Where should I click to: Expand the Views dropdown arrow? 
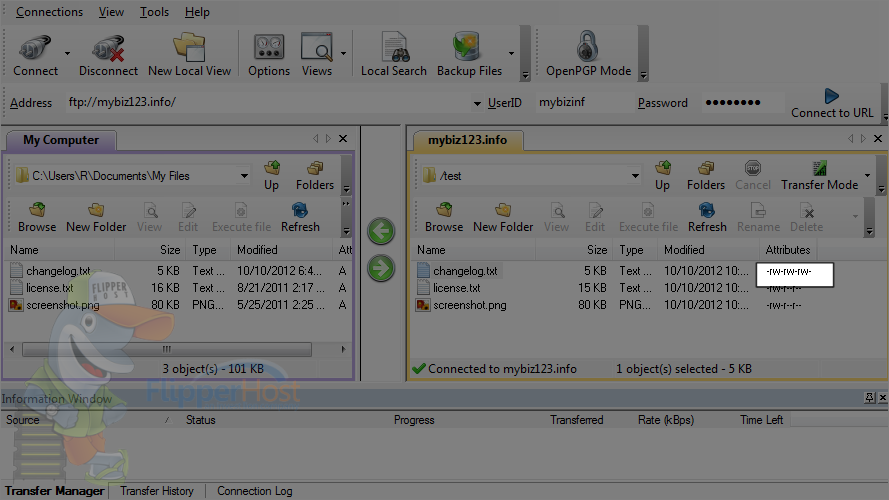[x=343, y=53]
